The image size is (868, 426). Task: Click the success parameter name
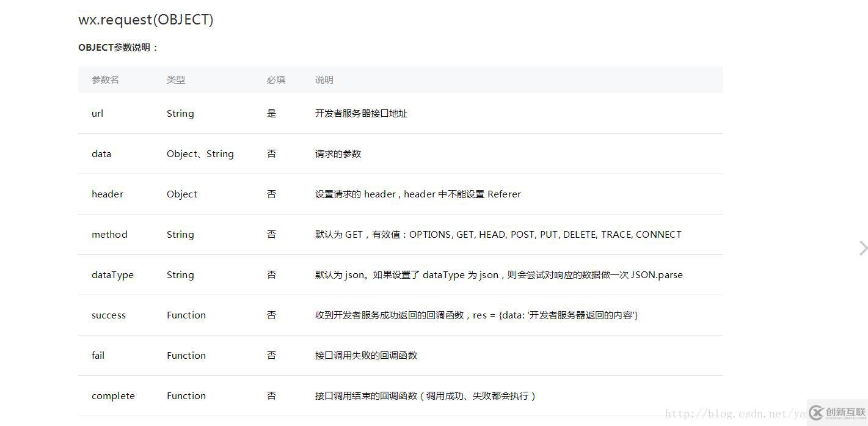click(x=109, y=315)
